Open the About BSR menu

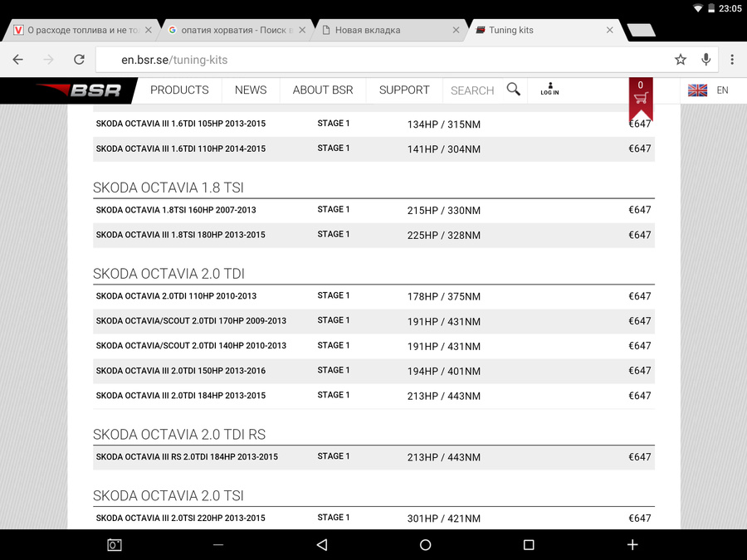pyautogui.click(x=323, y=90)
